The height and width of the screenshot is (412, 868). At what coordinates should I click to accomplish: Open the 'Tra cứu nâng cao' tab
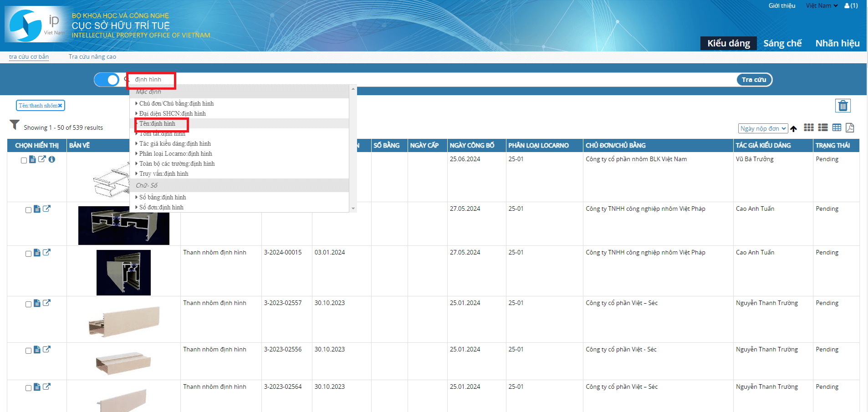coord(92,57)
